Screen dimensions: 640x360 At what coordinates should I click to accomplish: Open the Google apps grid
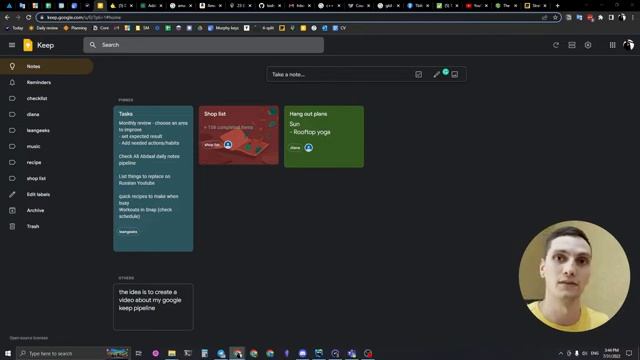(612, 45)
